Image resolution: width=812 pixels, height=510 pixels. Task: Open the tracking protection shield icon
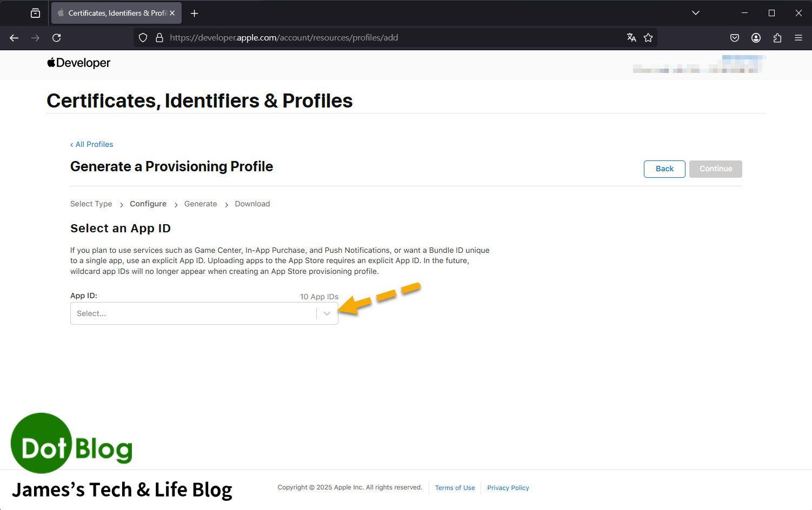143,38
